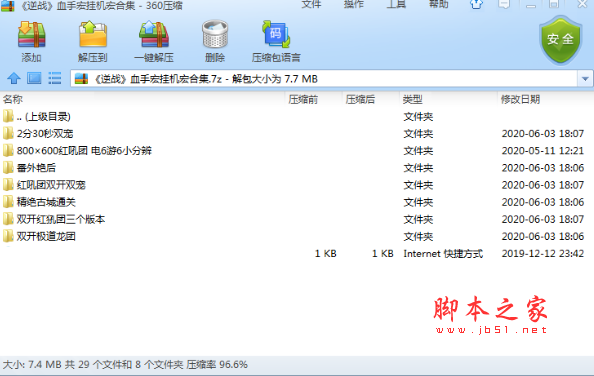Switch to large icon view mode
594x376 pixels.
34,78
